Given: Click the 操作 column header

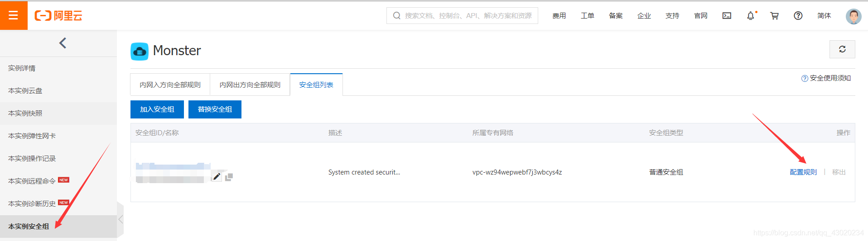Looking at the screenshot, I should (844, 133).
